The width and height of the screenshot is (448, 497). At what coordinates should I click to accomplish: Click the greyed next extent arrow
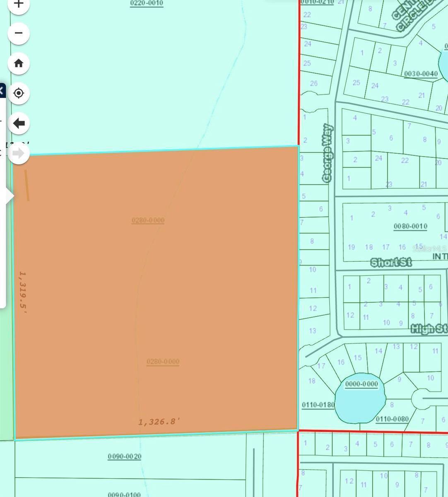click(x=19, y=153)
